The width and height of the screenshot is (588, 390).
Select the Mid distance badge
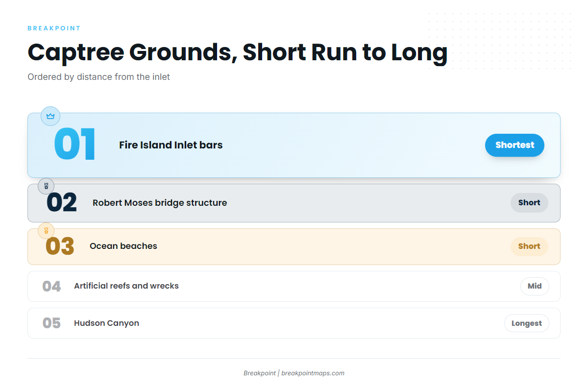(535, 286)
